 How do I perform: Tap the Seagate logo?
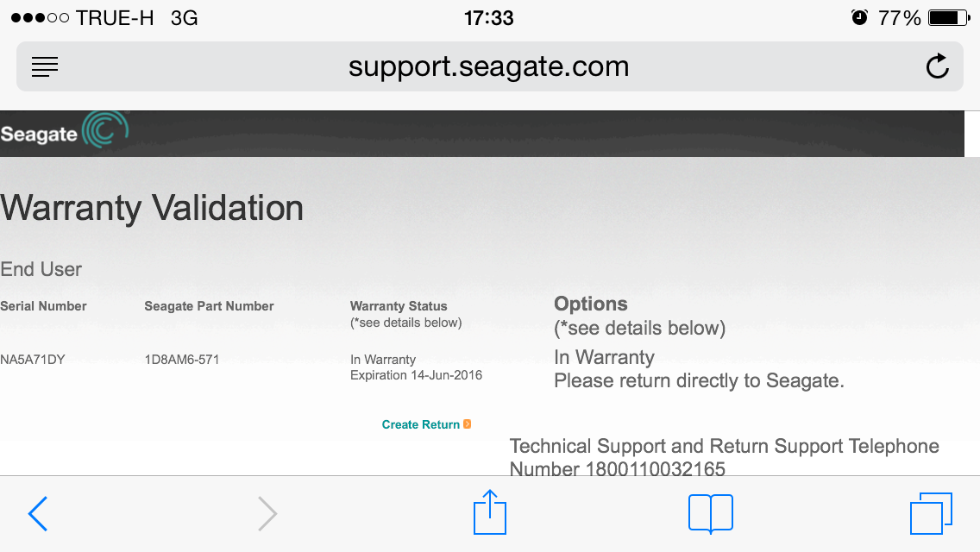pos(65,133)
